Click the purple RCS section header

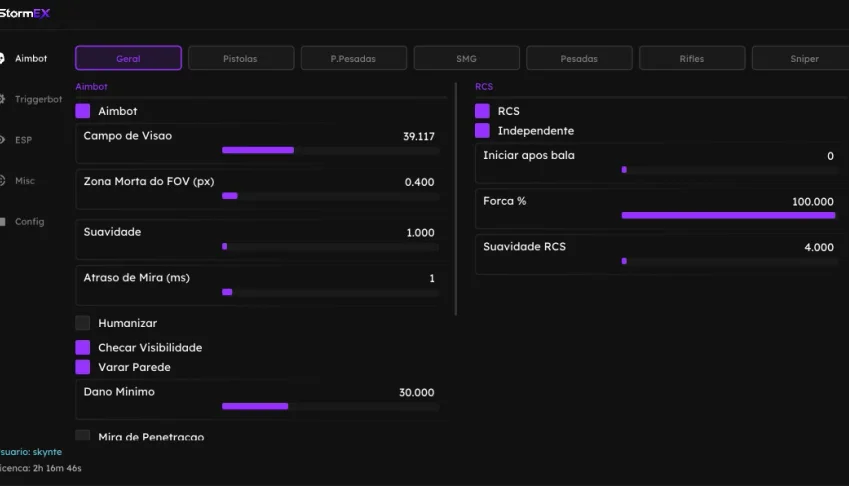pos(484,87)
